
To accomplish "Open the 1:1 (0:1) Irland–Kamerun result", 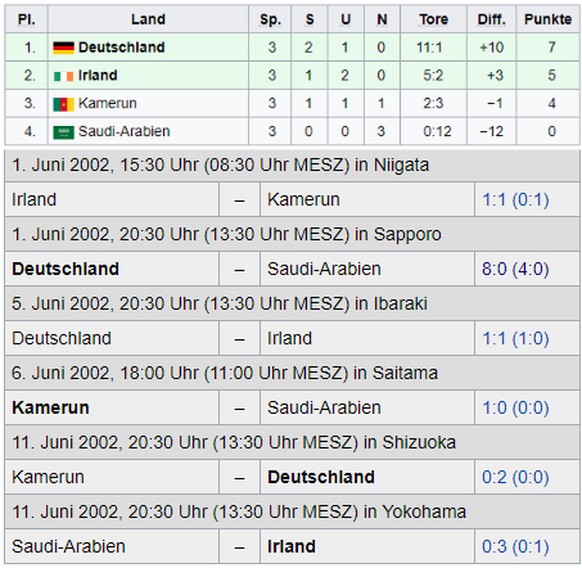I will 515,200.
